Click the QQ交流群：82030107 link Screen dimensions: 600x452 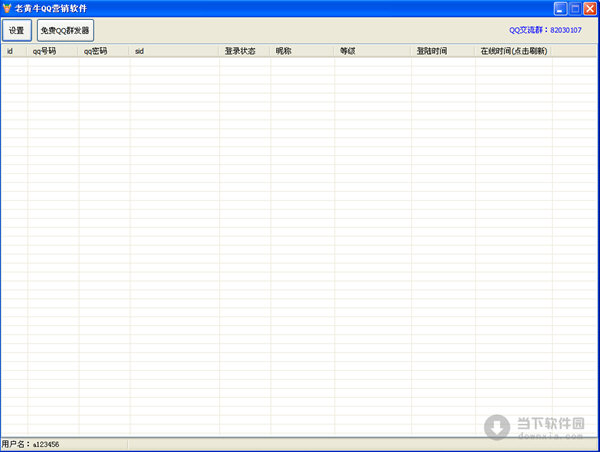point(545,30)
